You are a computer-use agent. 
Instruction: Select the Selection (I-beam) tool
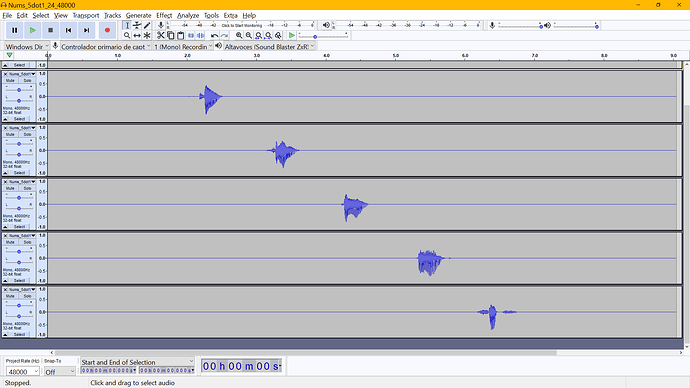[127, 26]
